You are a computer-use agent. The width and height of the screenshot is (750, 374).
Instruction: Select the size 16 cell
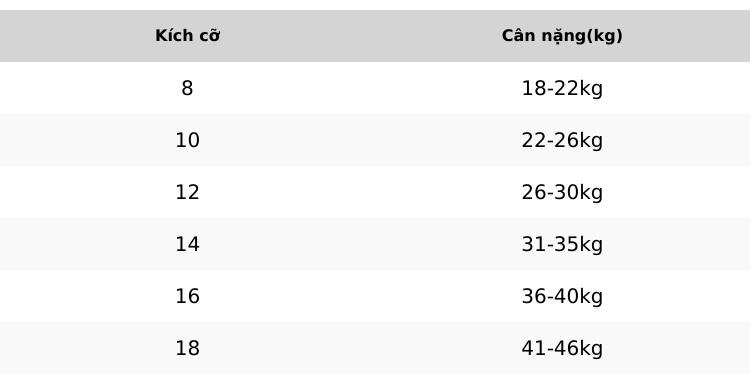(188, 296)
